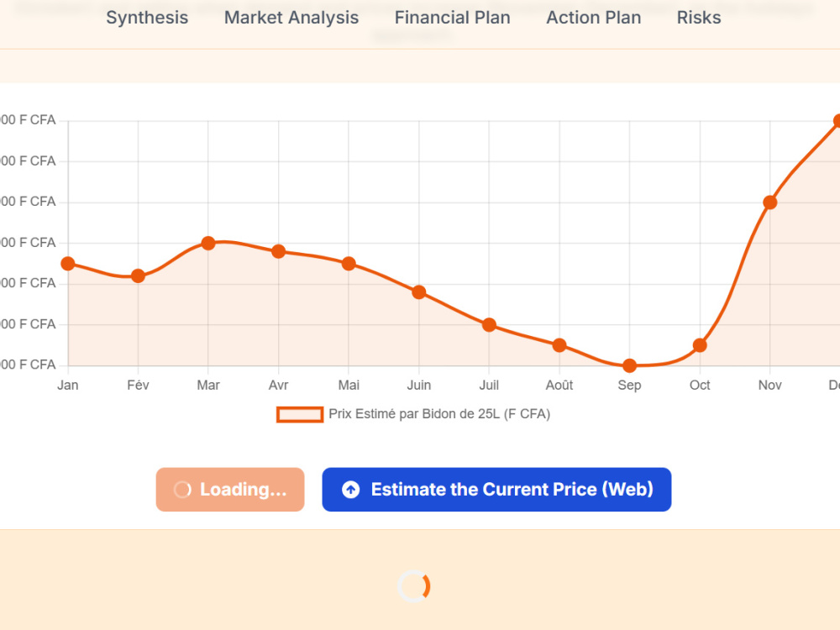Click the Fév data point
This screenshot has width=840, height=630.
(x=139, y=276)
